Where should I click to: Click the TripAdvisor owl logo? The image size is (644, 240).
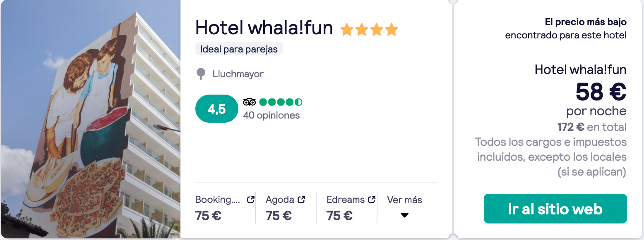[250, 102]
